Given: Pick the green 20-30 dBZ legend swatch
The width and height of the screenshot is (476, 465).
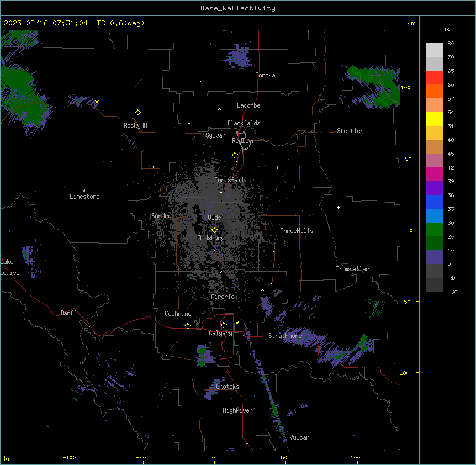Looking at the screenshot, I should [434, 230].
